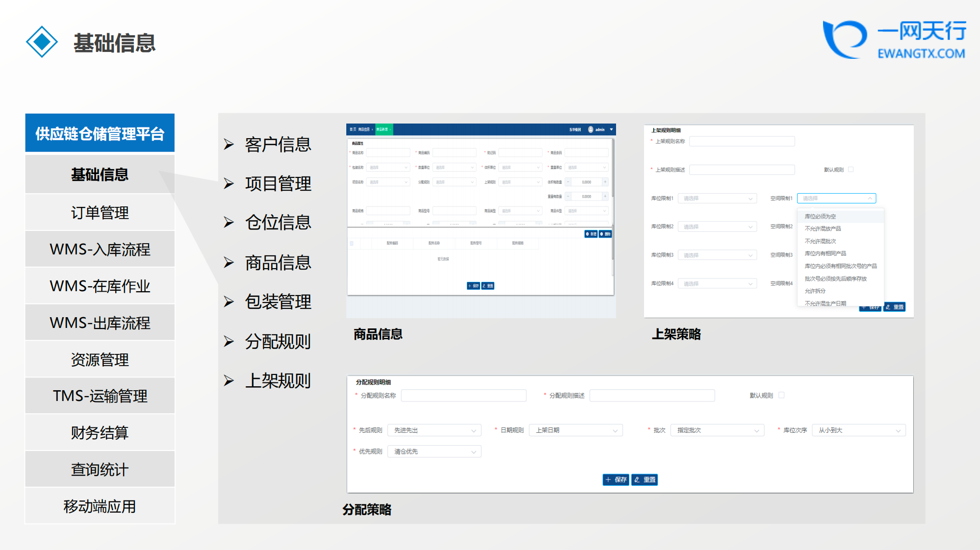
Task: Select 不允许混放产品 from the open list
Action: [x=823, y=229]
